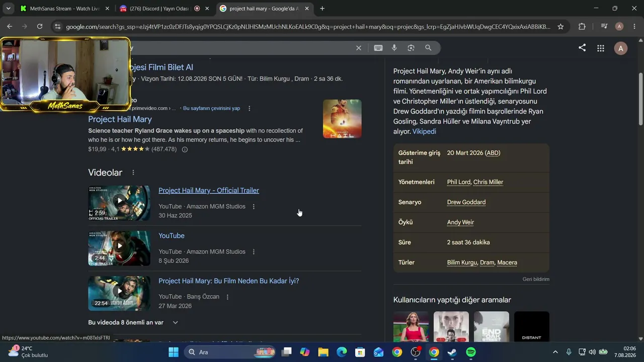Open the on-screen keyboard input tool
Image resolution: width=644 pixels, height=362 pixels.
pos(378,48)
